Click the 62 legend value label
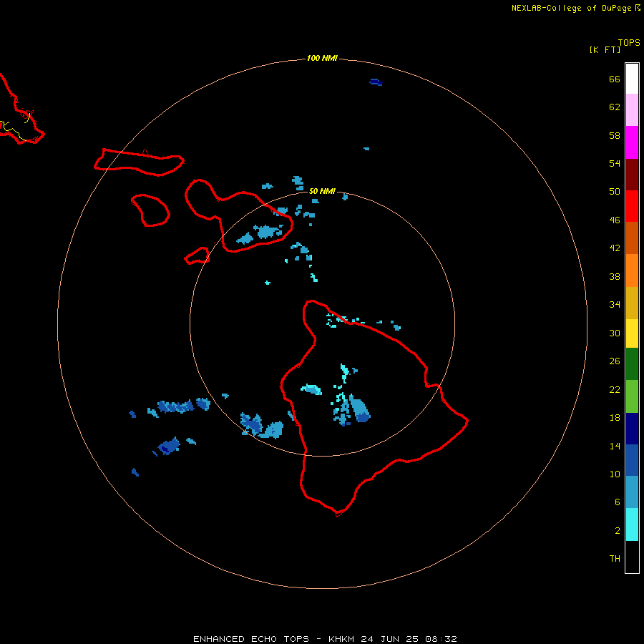The height and width of the screenshot is (644, 644). click(x=615, y=107)
